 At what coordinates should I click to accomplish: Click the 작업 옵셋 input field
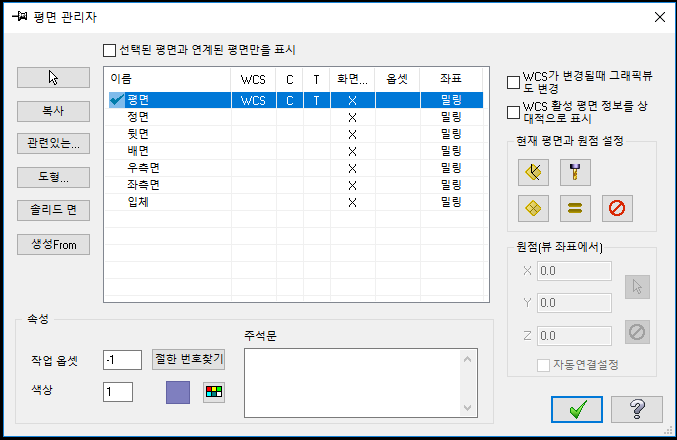[122, 360]
